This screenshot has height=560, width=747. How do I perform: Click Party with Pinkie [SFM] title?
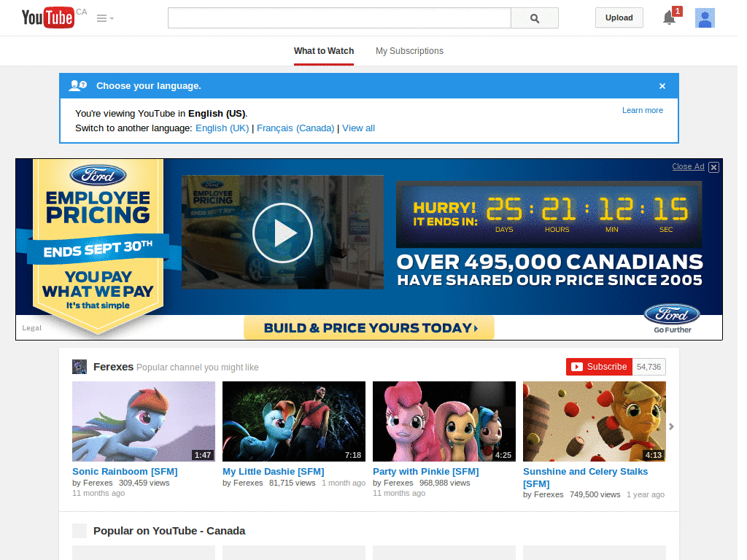pyautogui.click(x=426, y=472)
